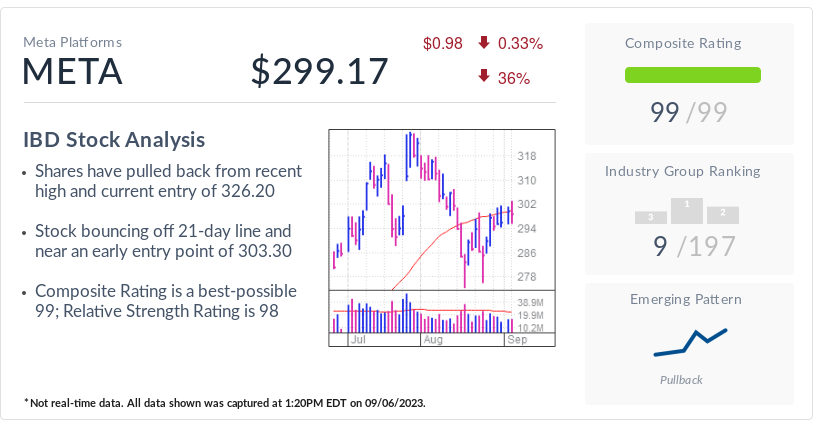Click the red down arrow beside 0.33%
The image size is (816, 430).
(x=484, y=43)
